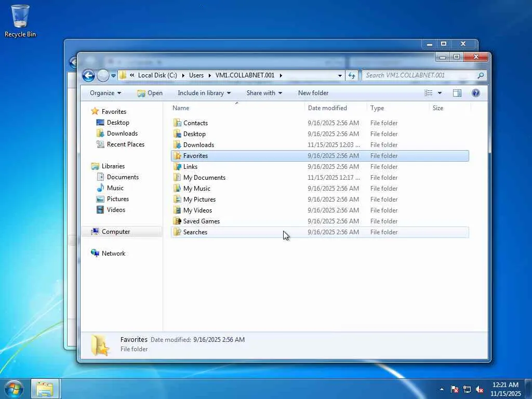Select Computer in the navigation pane
The width and height of the screenshot is (532, 399).
(116, 232)
